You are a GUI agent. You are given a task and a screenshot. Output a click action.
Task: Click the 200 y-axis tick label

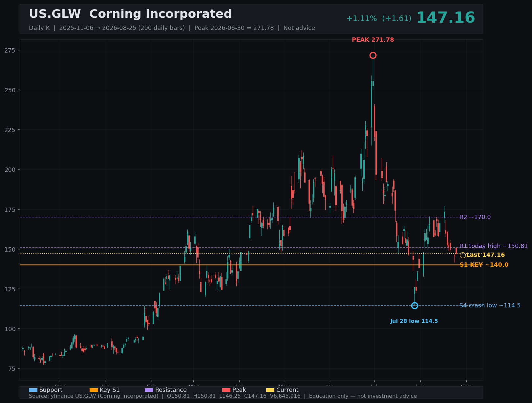(10, 169)
